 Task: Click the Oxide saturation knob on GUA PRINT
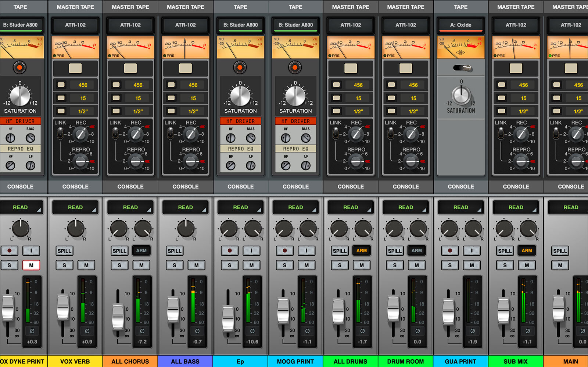[x=461, y=95]
